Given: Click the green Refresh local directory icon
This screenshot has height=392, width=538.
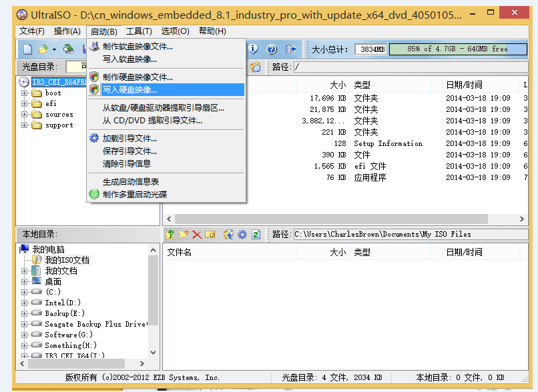Looking at the screenshot, I should [x=256, y=235].
